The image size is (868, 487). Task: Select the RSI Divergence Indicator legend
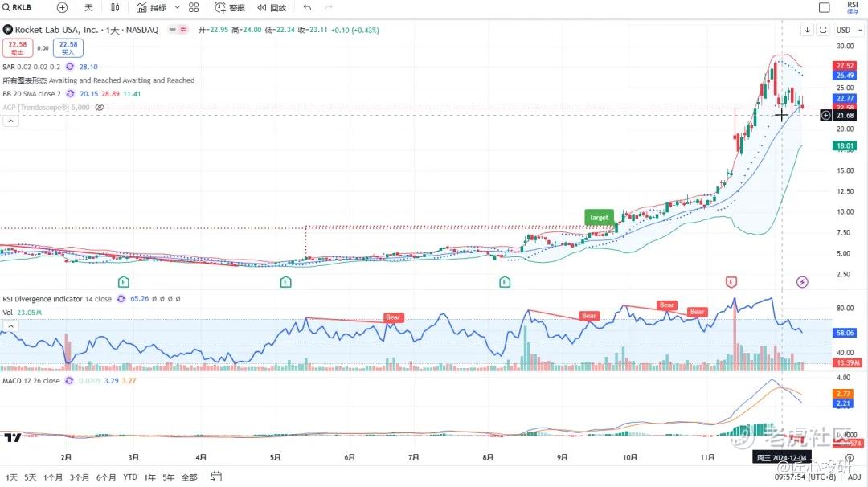[x=57, y=299]
